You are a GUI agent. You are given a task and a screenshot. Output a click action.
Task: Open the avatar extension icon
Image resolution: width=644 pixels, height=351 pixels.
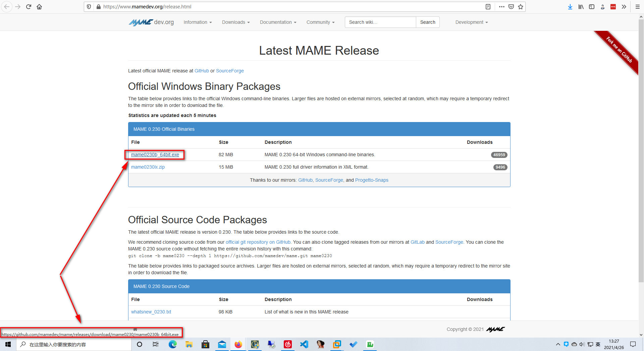coord(602,7)
